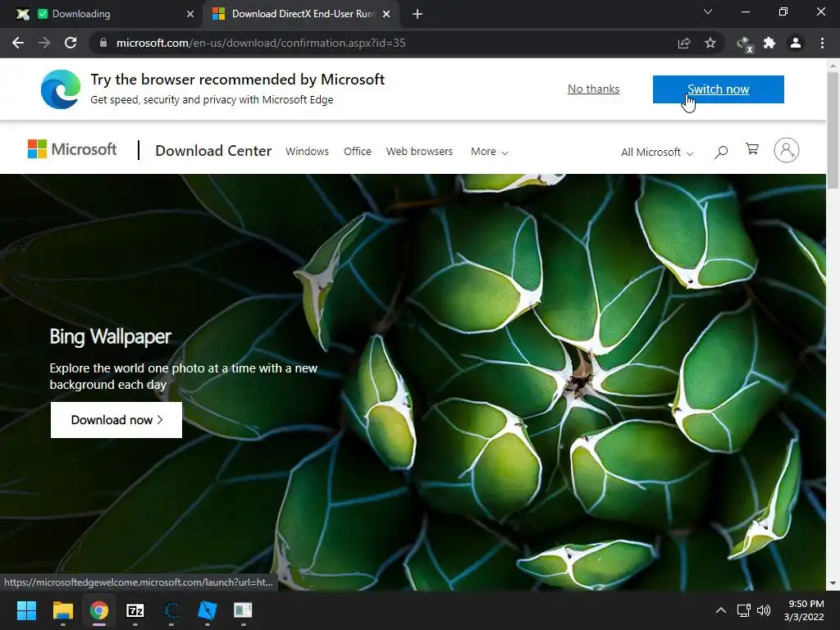Click the Switch now button
840x630 pixels.
point(719,89)
